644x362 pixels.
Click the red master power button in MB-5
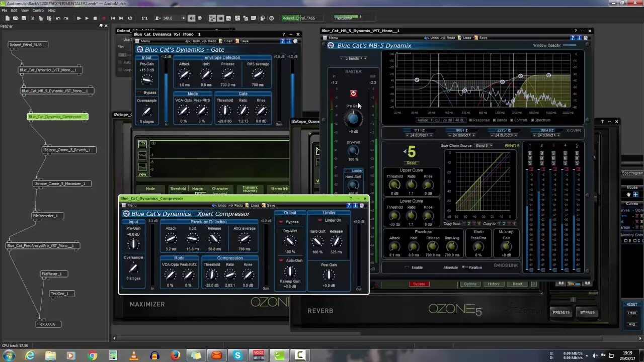(353, 94)
